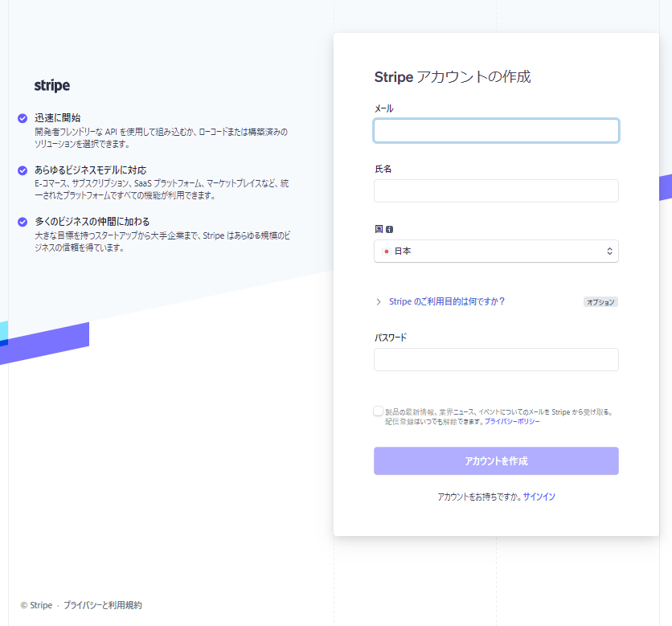Click checkmark icon beside 迅速に開始

click(23, 118)
